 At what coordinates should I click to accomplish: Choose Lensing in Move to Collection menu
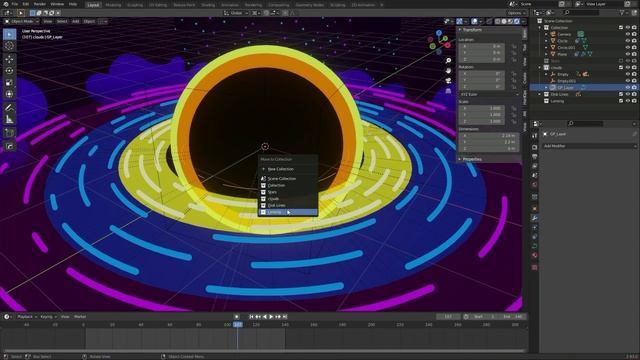[x=288, y=212]
